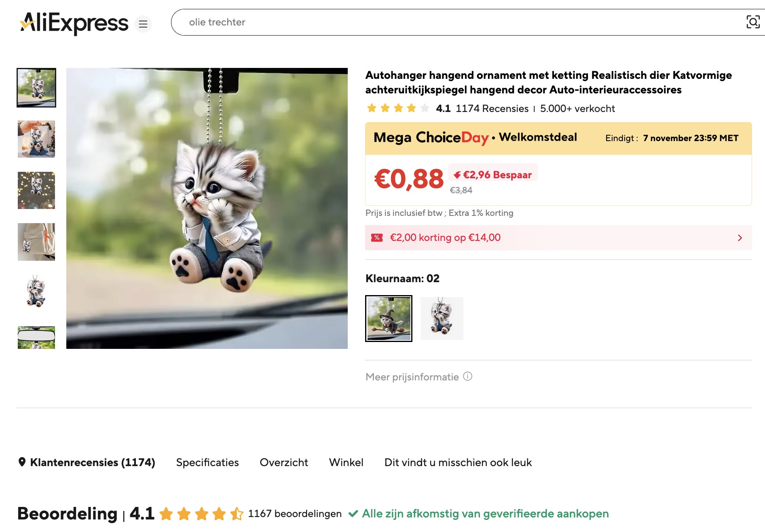This screenshot has width=765, height=532.
Task: Click the lightning bolt in the Bespaar badge
Action: (458, 175)
